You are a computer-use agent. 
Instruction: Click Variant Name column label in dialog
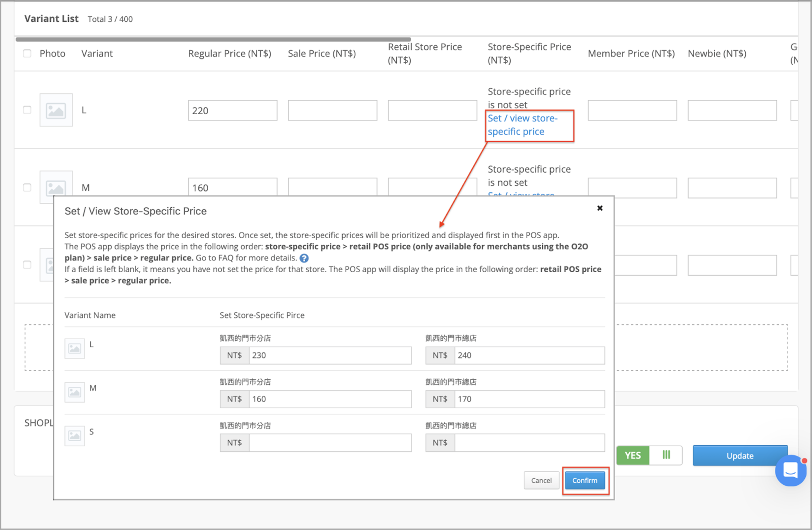[90, 315]
